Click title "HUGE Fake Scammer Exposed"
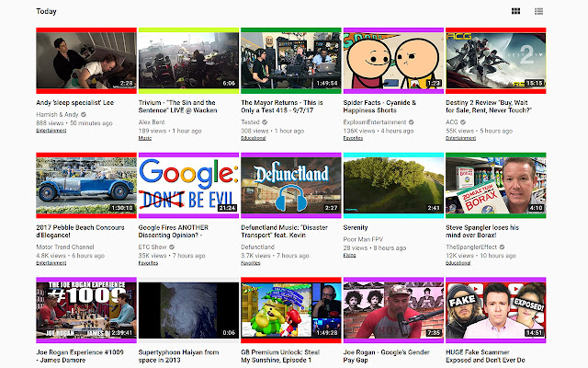 (x=485, y=356)
